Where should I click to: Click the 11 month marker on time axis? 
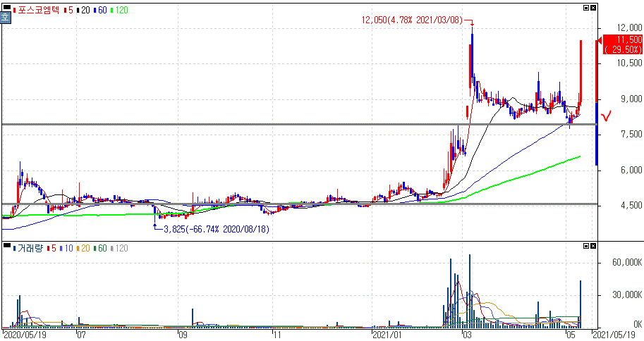pos(277,335)
